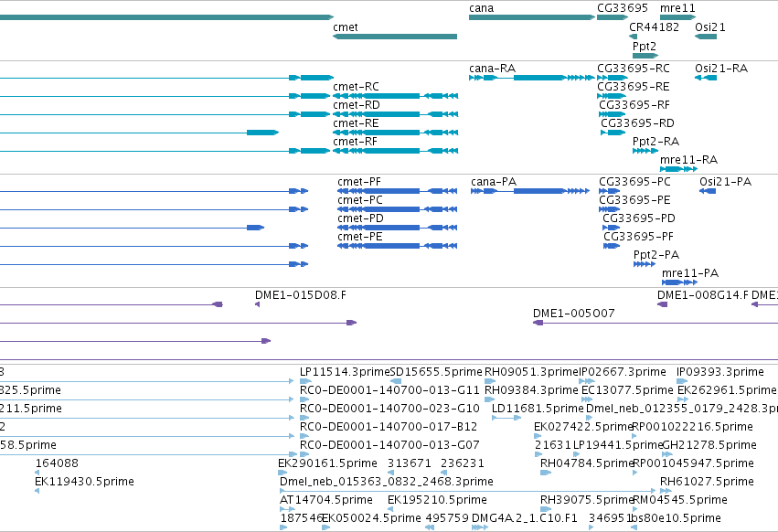Select the EK119430.5prime EST
This screenshot has width=778, height=532.
click(x=37, y=491)
